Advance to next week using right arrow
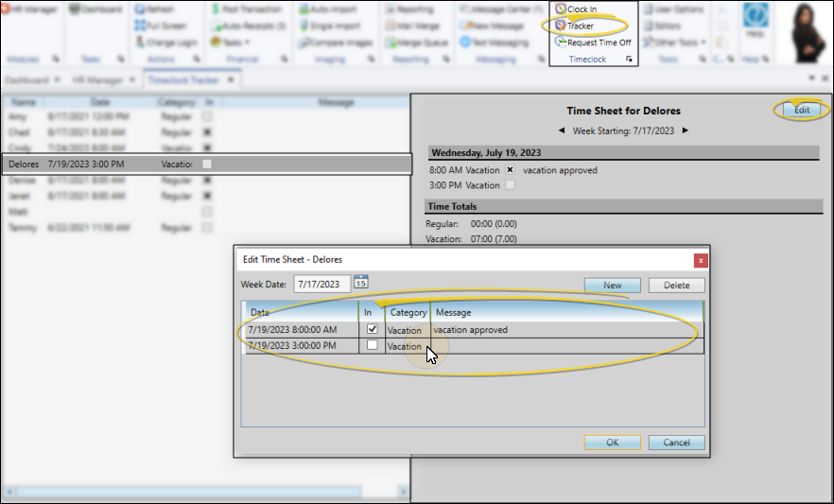834x504 pixels. (x=686, y=130)
